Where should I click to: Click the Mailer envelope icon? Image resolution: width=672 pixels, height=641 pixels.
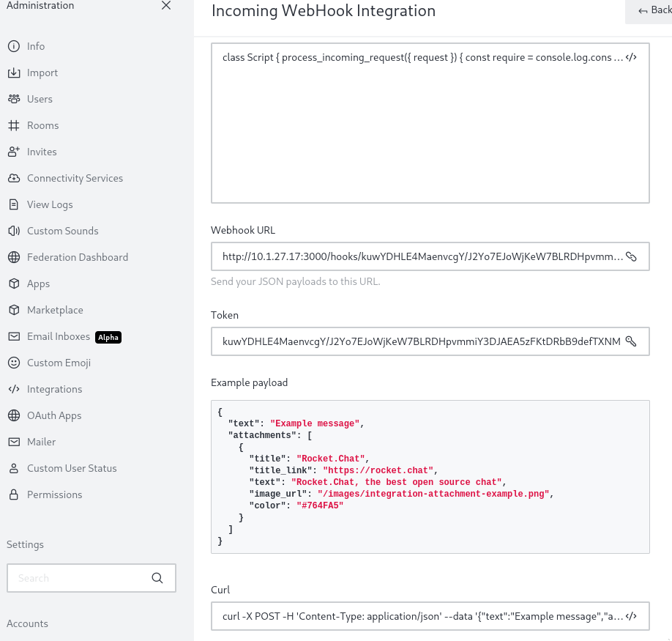(14, 442)
